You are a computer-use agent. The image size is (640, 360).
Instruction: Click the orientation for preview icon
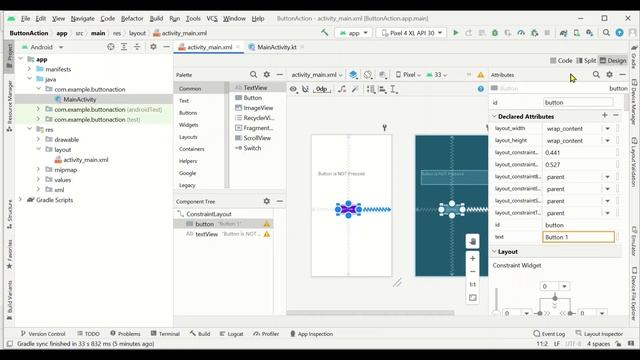click(368, 75)
